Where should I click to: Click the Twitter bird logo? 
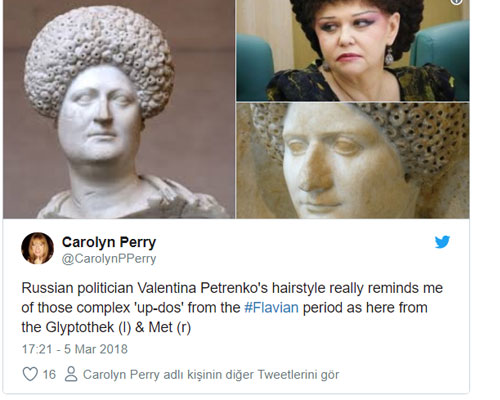click(x=442, y=242)
